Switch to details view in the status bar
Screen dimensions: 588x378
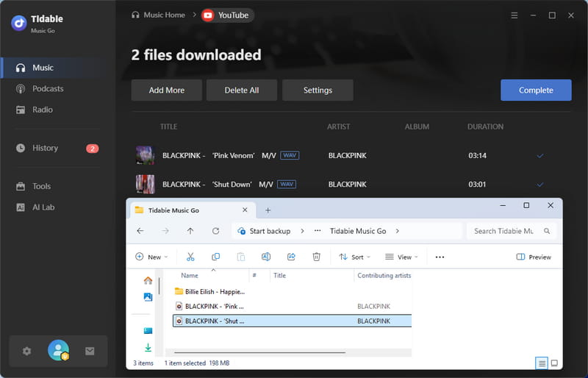542,363
